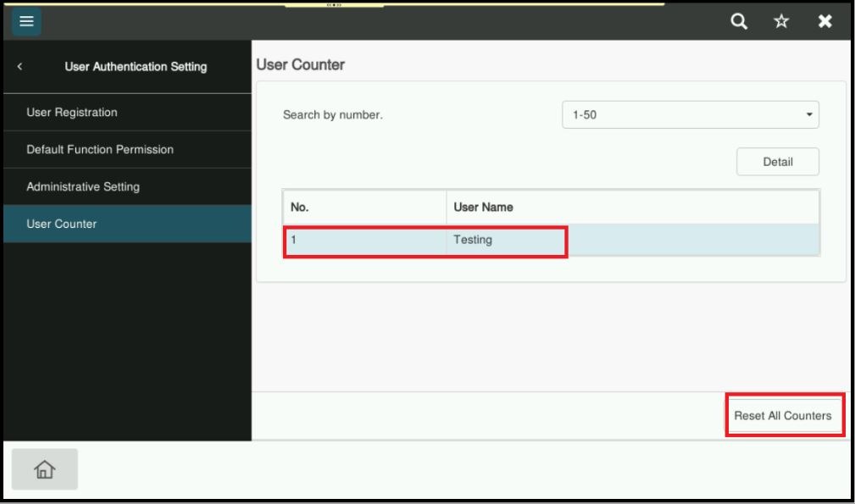
Task: Click the User Authentication Setting title
Action: click(x=135, y=67)
